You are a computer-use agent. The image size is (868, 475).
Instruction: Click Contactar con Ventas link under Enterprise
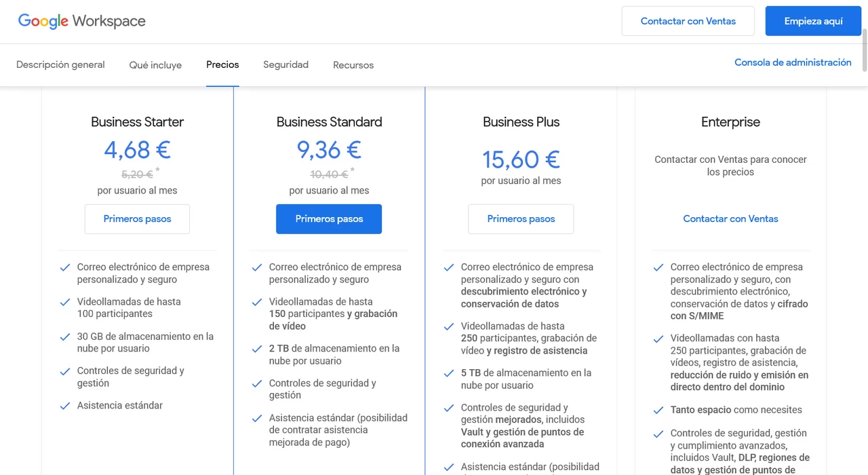point(730,219)
